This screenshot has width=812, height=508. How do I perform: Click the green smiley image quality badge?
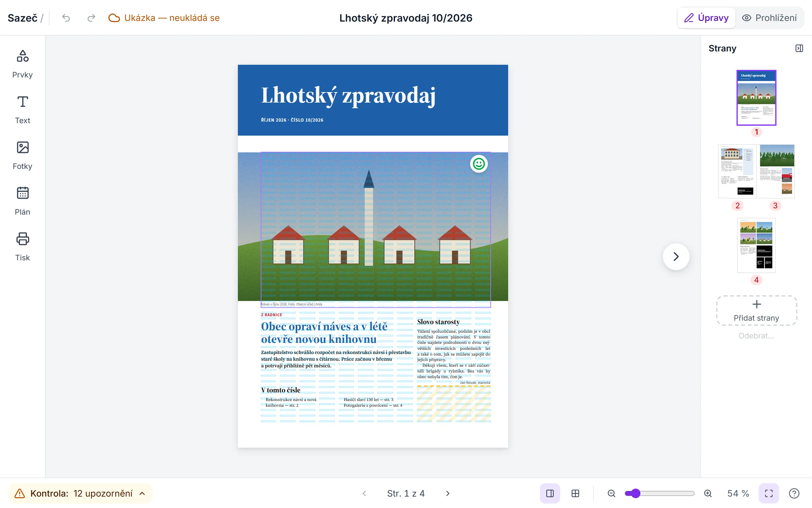tap(479, 164)
